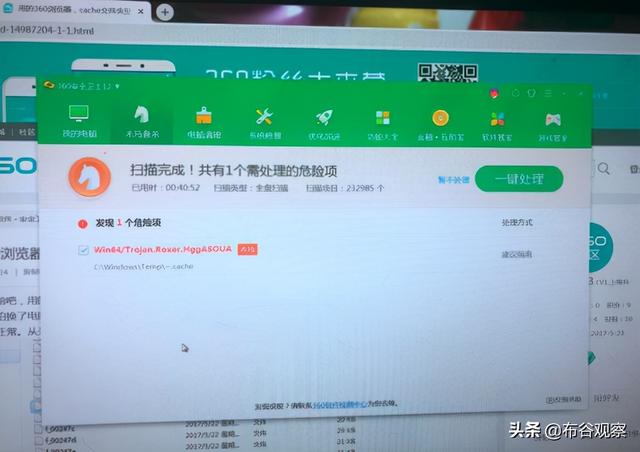640x452 pixels.
Task: Open the 360 version dropdown arrow
Action: pyautogui.click(x=118, y=86)
